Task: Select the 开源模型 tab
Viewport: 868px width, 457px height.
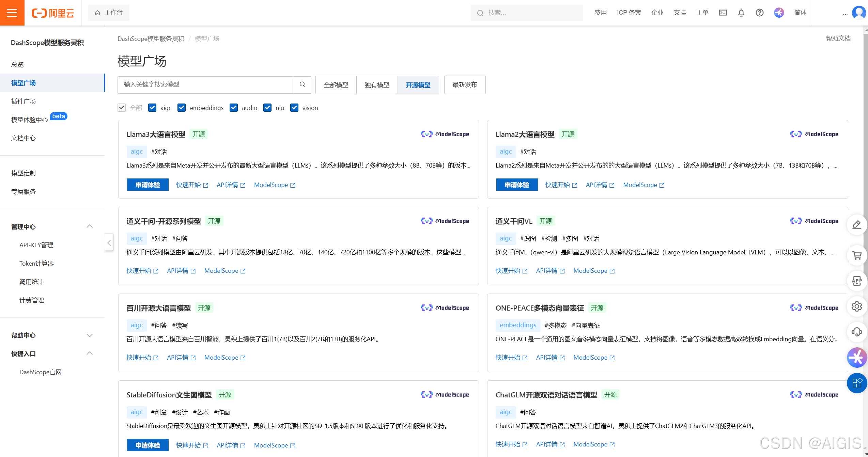Action: click(418, 85)
